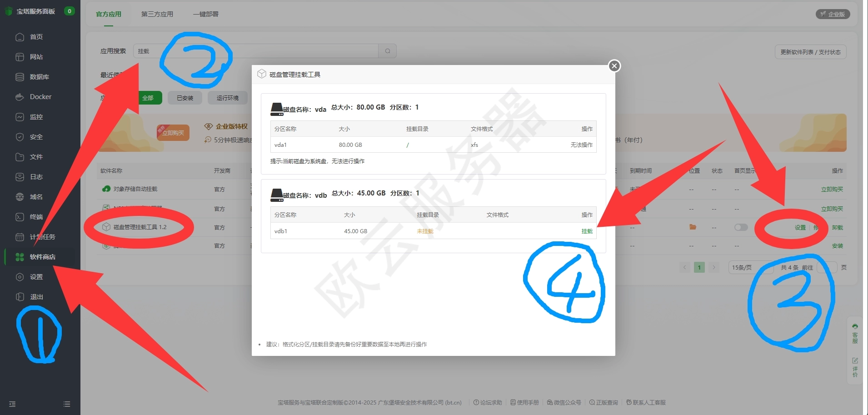The width and height of the screenshot is (868, 415).
Task: Open the 终端 (Terminal) sidebar icon
Action: point(40,217)
